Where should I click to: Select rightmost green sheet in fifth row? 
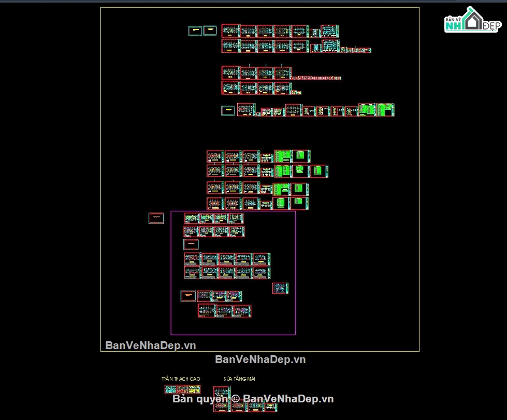386,110
